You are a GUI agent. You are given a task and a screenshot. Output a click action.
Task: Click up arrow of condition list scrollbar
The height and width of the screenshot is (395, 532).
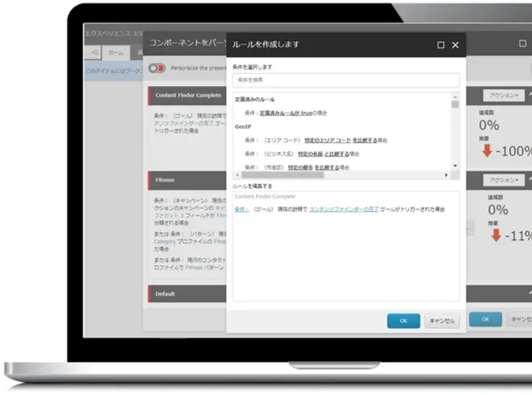tap(455, 96)
